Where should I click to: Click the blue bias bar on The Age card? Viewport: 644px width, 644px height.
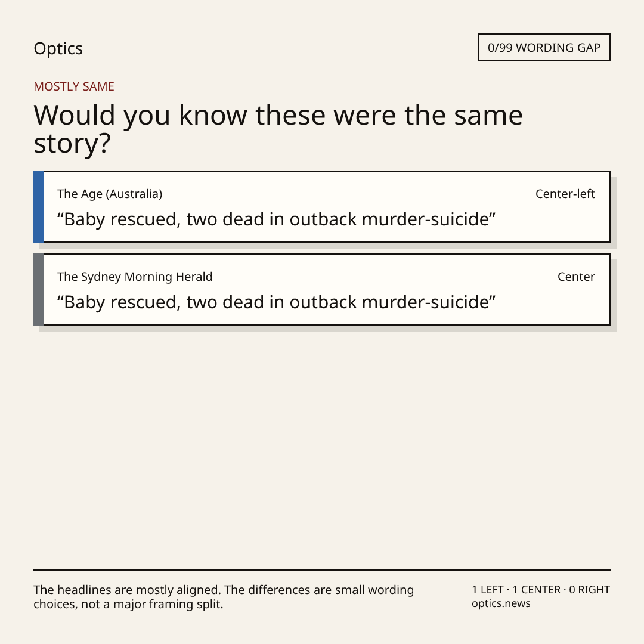pos(39,206)
